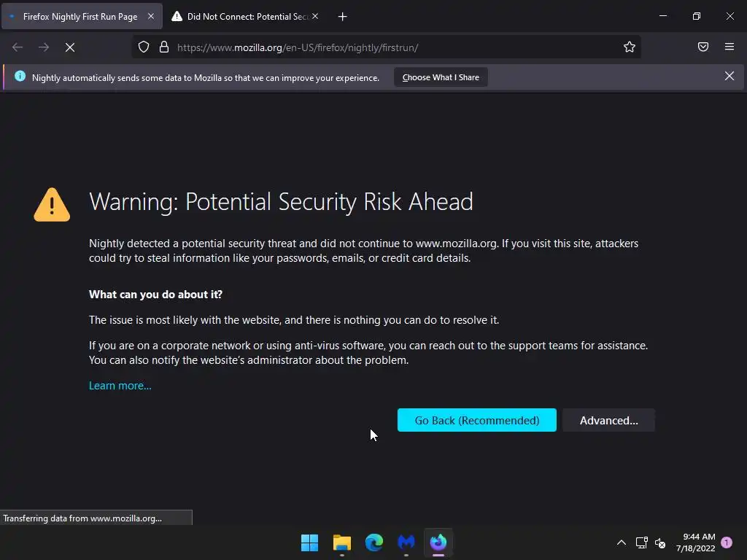The height and width of the screenshot is (560, 747).
Task: Minimize the Firefox window
Action: tap(662, 16)
